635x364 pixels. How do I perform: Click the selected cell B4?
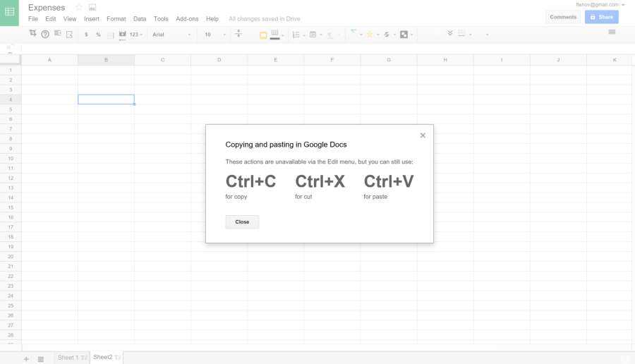pos(106,99)
